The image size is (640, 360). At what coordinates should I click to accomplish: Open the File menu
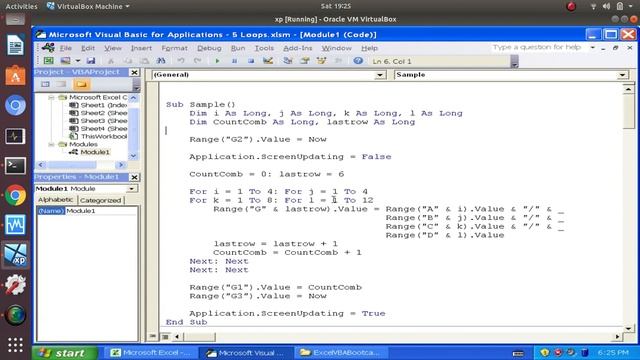(66, 48)
